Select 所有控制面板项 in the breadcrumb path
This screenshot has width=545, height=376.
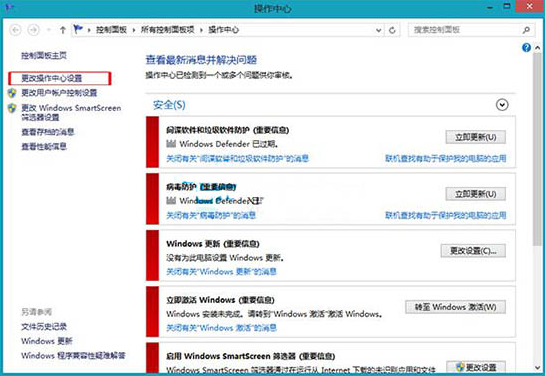click(x=168, y=30)
